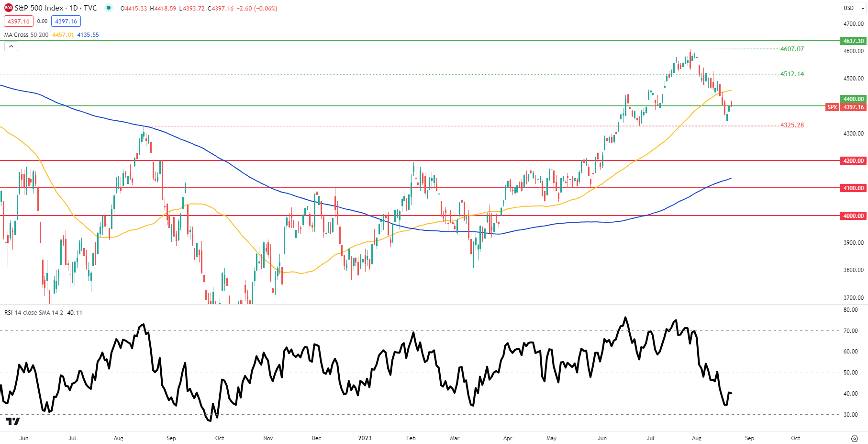Screen dimensions: 868x444
Task: Click the TradingView logo in the RSI pane
Action: coord(13,421)
